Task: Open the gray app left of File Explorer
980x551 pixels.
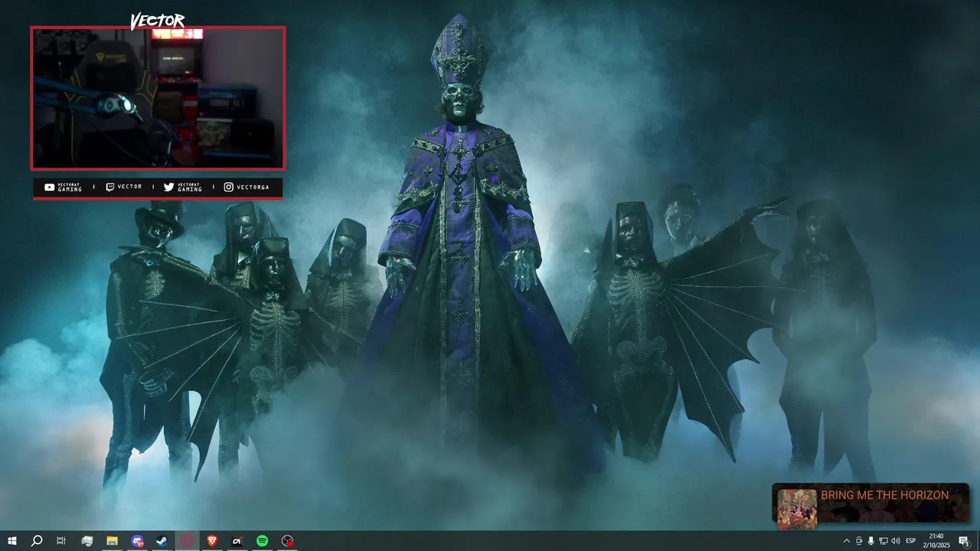Action: pos(87,541)
